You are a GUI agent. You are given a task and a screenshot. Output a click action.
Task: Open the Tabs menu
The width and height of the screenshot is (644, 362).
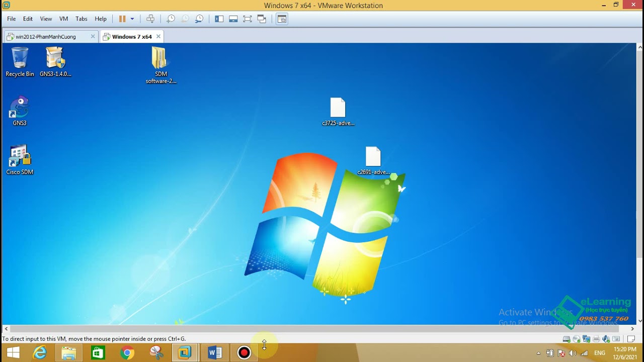[82, 19]
